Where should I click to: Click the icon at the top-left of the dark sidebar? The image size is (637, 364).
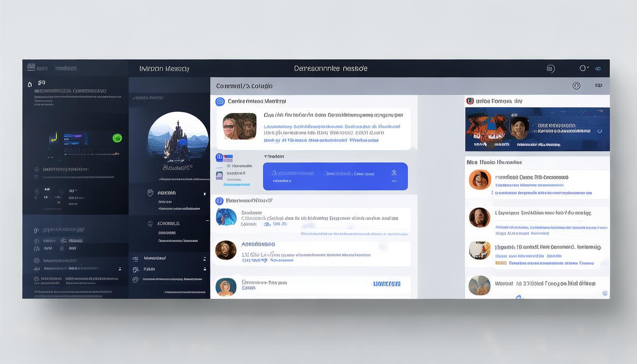tap(31, 68)
